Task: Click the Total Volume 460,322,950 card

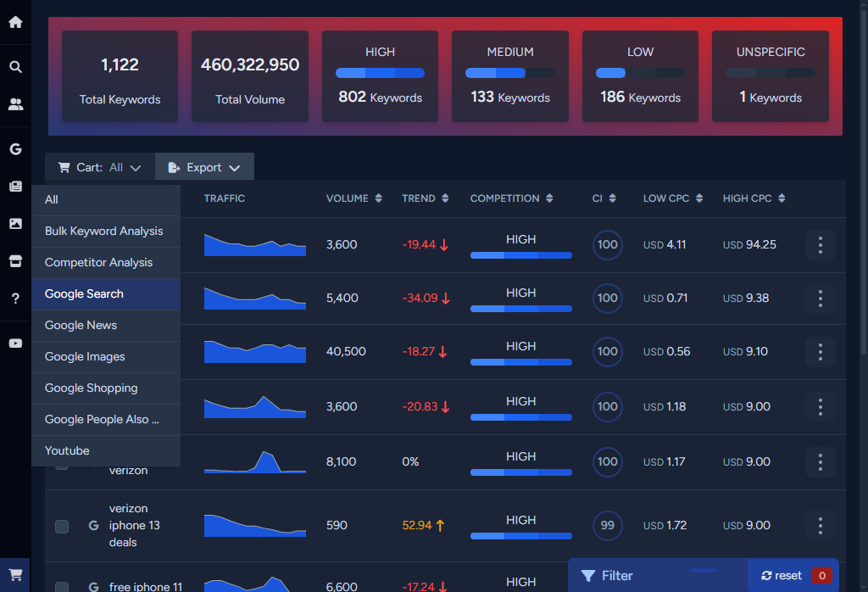Action: click(x=250, y=76)
